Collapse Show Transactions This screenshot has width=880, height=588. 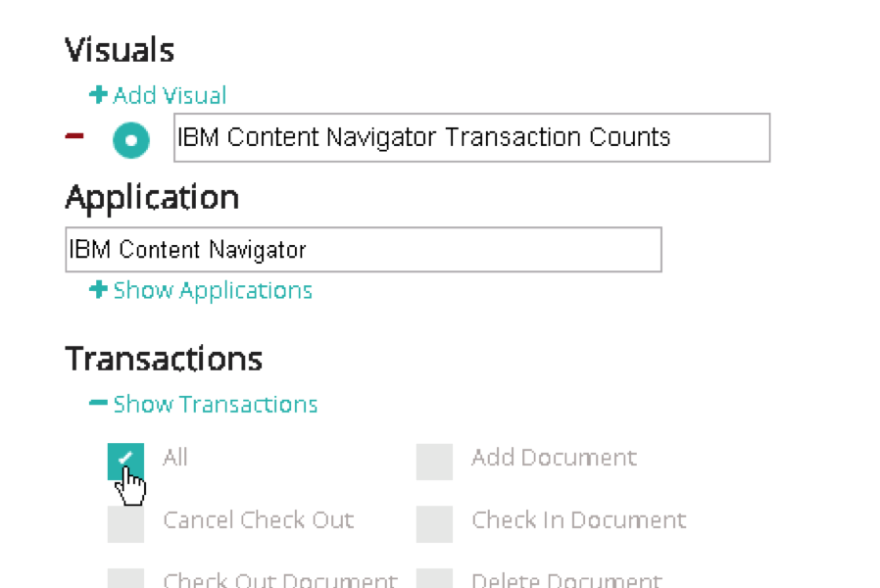tap(216, 405)
